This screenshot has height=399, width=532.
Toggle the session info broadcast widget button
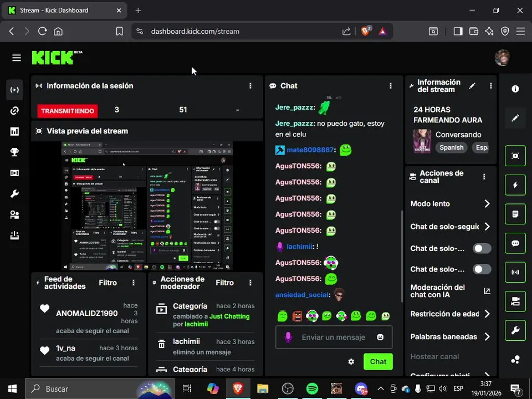515,272
